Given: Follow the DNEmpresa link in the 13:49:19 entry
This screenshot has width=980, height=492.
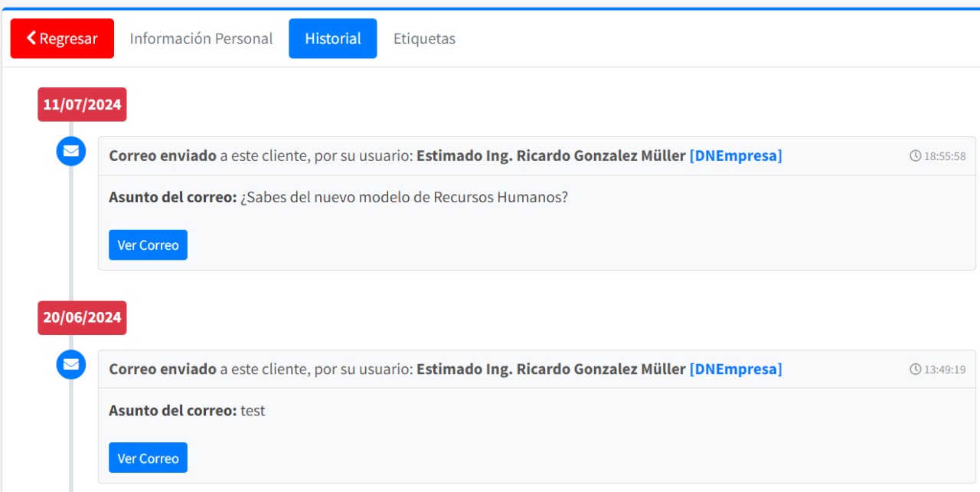Looking at the screenshot, I should click(x=735, y=369).
